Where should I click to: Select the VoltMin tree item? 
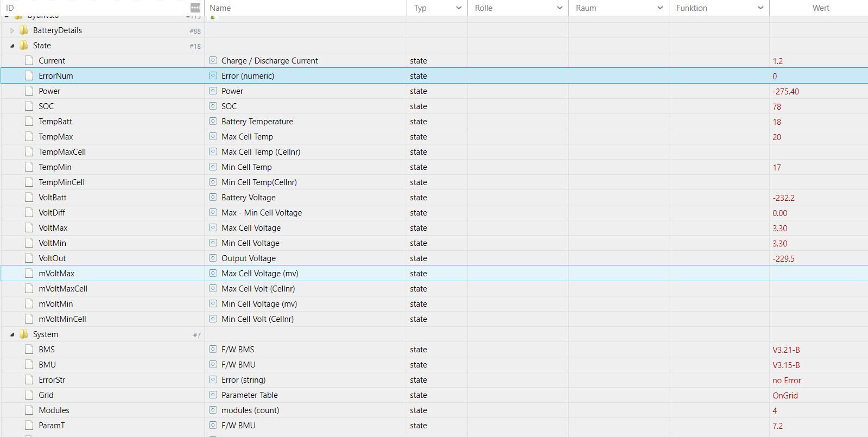pos(52,243)
